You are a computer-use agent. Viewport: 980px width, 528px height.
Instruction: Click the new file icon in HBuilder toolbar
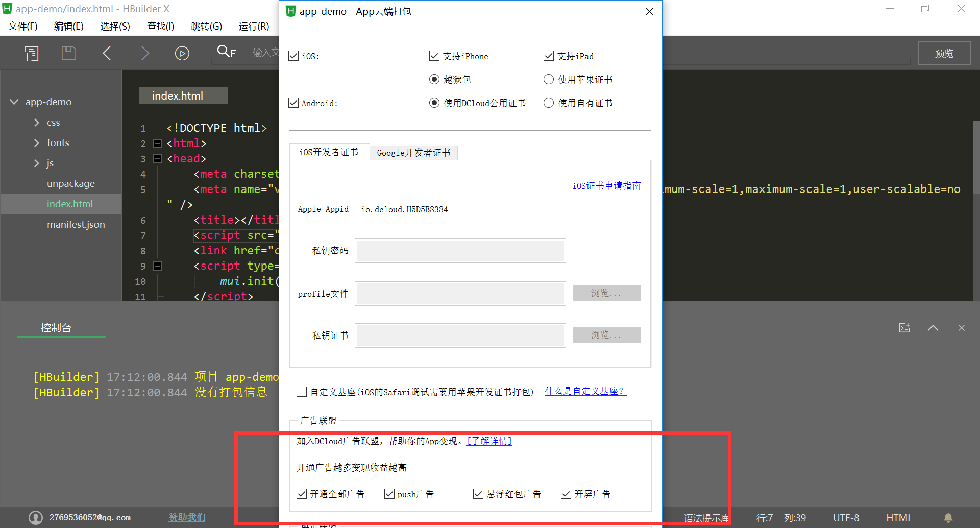pyautogui.click(x=31, y=53)
